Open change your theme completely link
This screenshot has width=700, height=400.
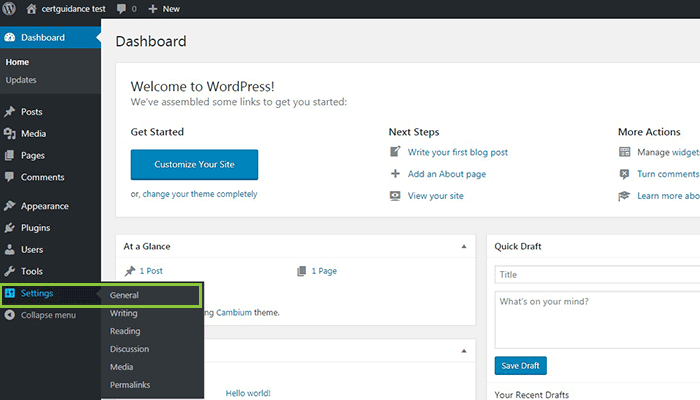coord(200,194)
